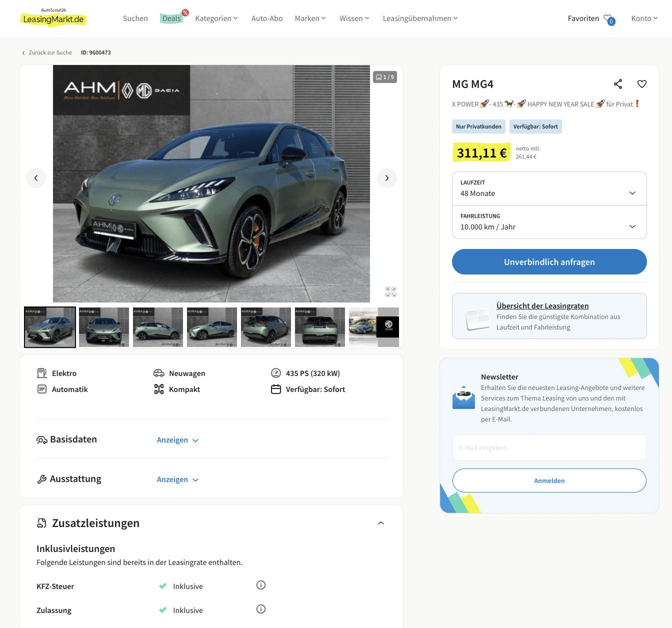Click Unverbindlich anfragen button

click(549, 261)
